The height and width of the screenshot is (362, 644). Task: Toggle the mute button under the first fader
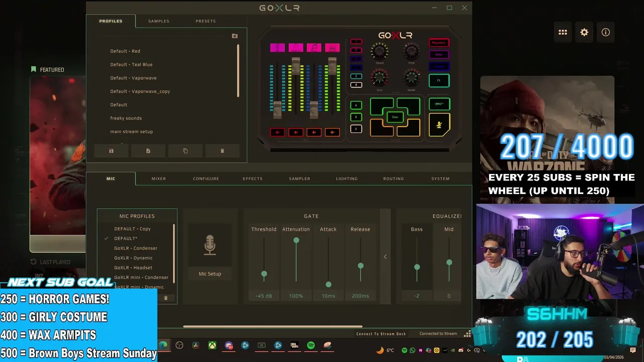coord(278,132)
